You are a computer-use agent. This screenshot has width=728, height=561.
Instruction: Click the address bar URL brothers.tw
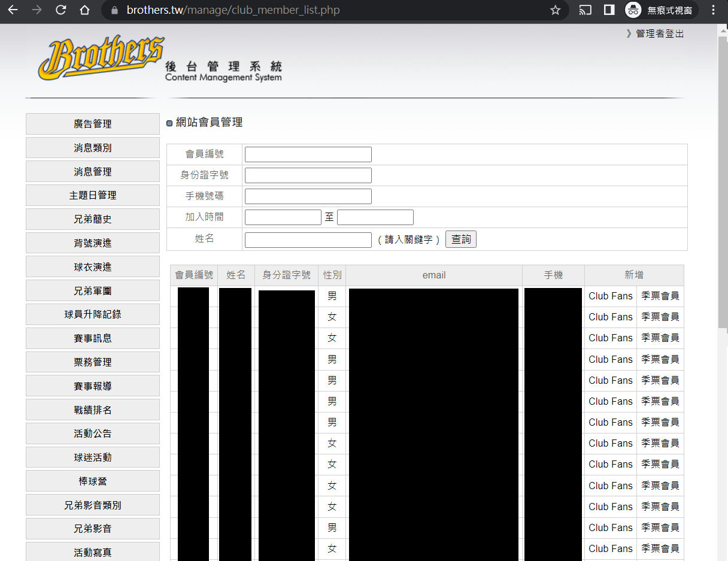(233, 10)
